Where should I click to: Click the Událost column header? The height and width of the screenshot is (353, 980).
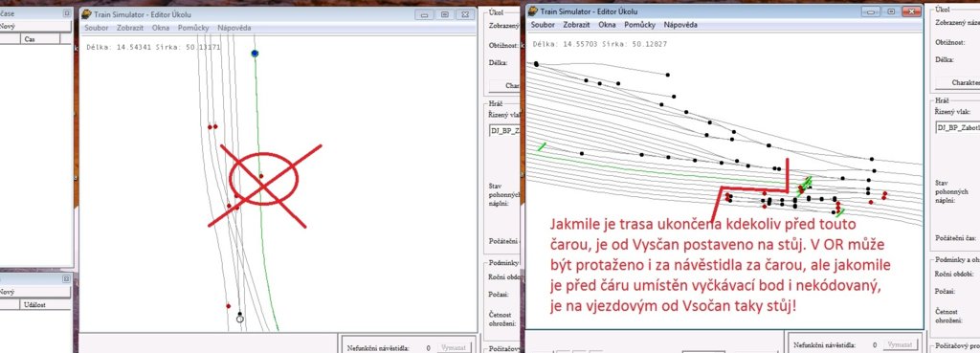click(45, 305)
